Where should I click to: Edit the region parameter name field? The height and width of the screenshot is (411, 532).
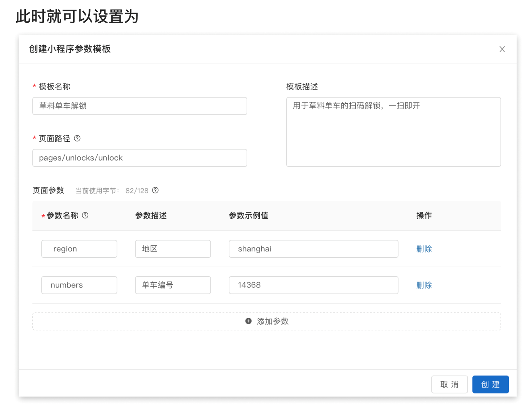coord(79,249)
